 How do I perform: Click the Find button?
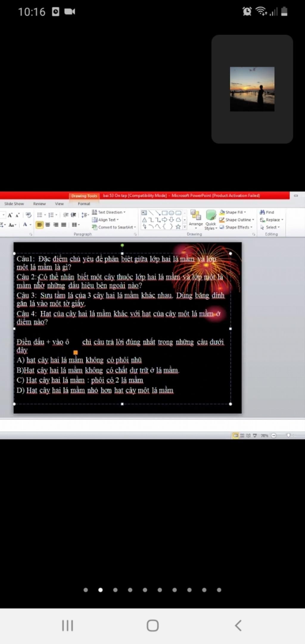(267, 212)
